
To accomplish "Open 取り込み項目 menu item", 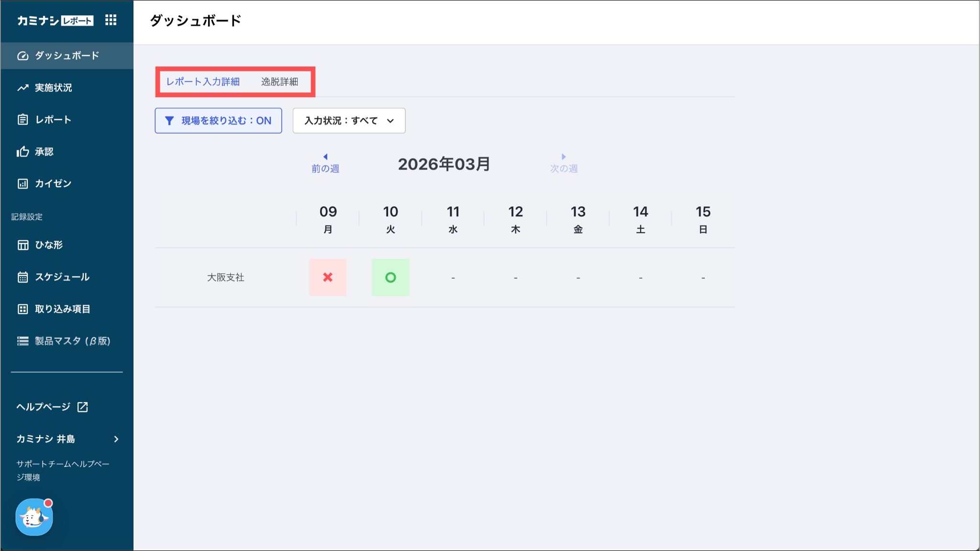I will [x=62, y=309].
